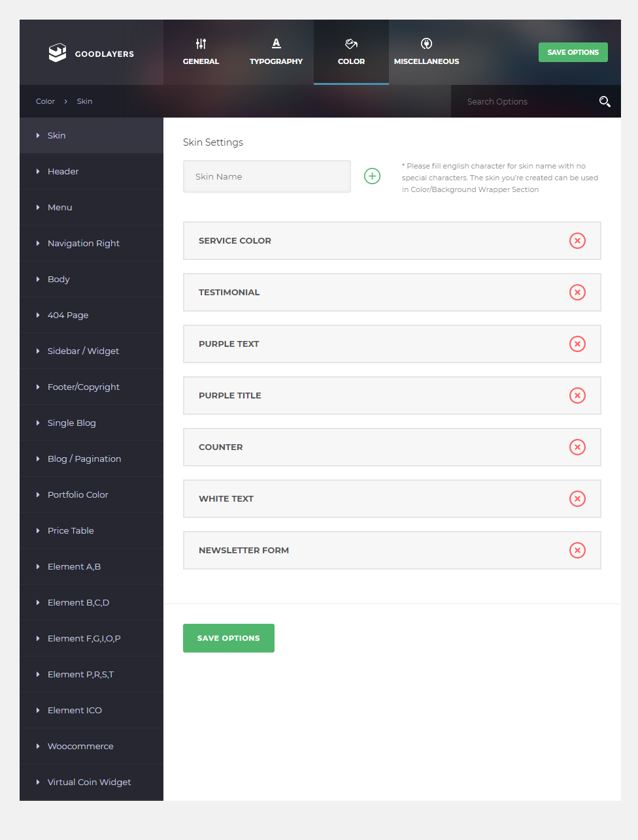
Task: Go to the Miscellaneous tab
Action: tap(426, 52)
